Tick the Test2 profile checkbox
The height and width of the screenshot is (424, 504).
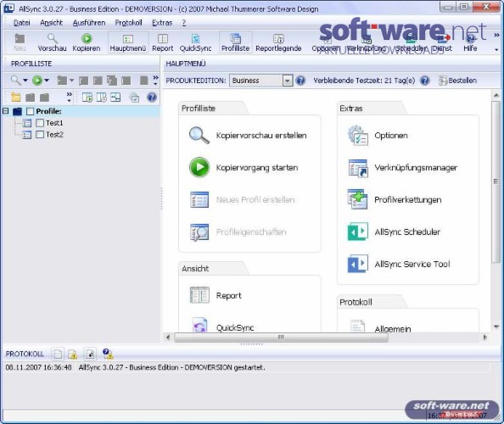40,134
